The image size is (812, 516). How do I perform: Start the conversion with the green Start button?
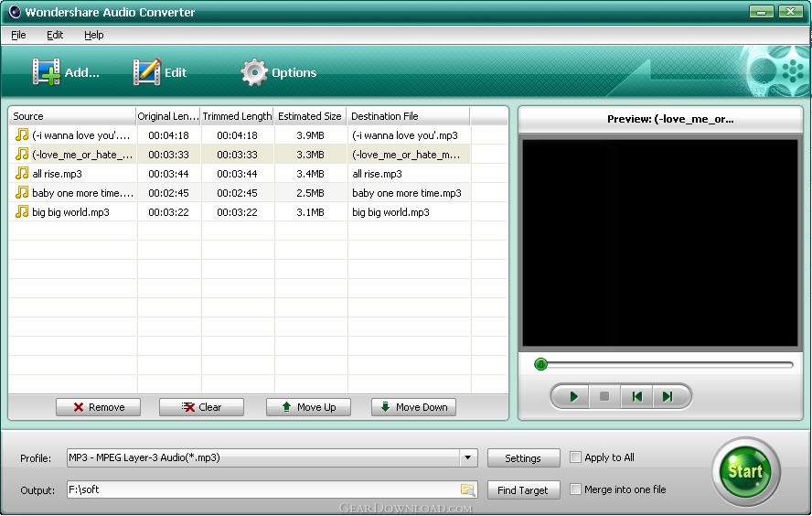746,471
